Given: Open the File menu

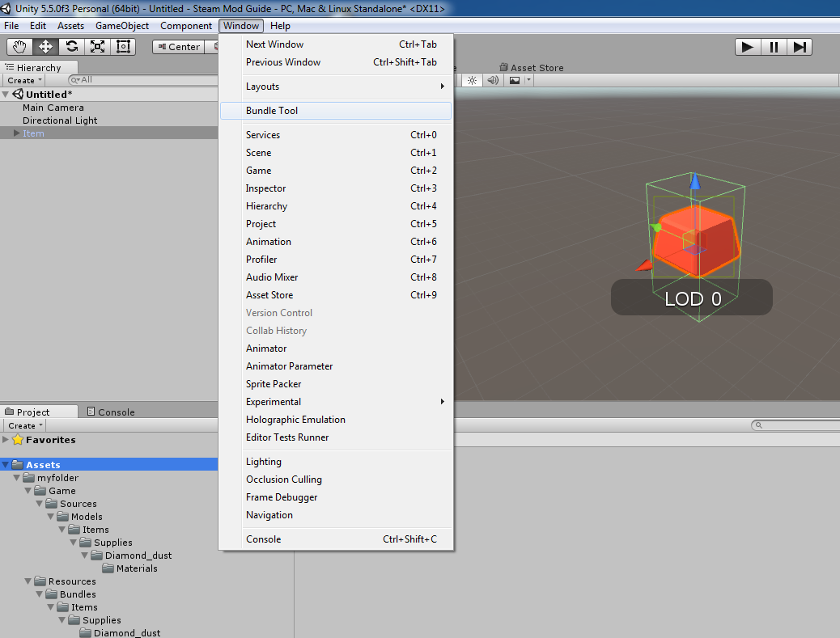Looking at the screenshot, I should pyautogui.click(x=11, y=26).
